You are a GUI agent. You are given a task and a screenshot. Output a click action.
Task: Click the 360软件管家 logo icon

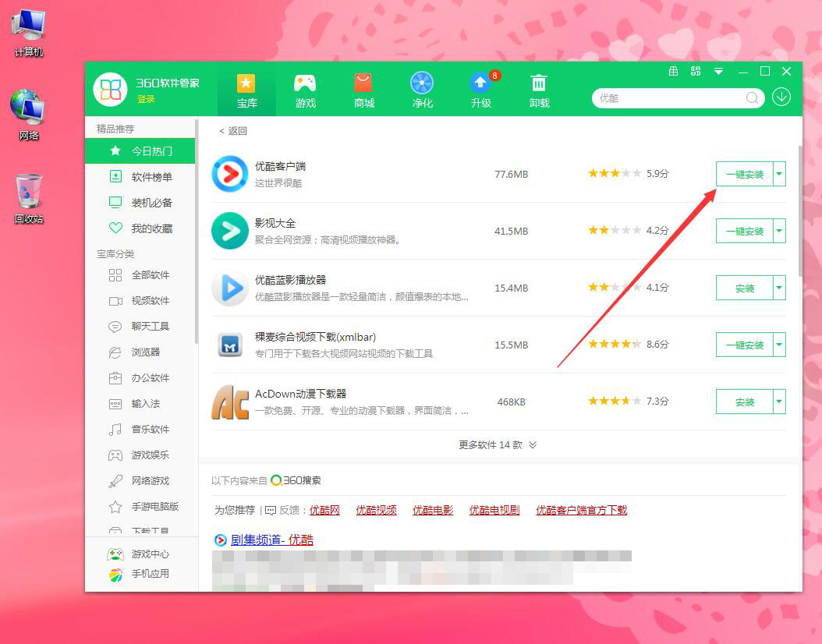pos(110,89)
